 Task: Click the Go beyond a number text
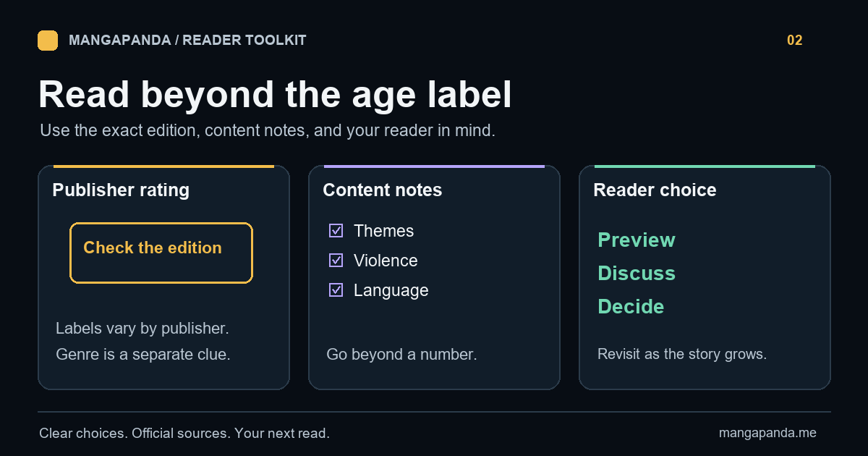401,355
